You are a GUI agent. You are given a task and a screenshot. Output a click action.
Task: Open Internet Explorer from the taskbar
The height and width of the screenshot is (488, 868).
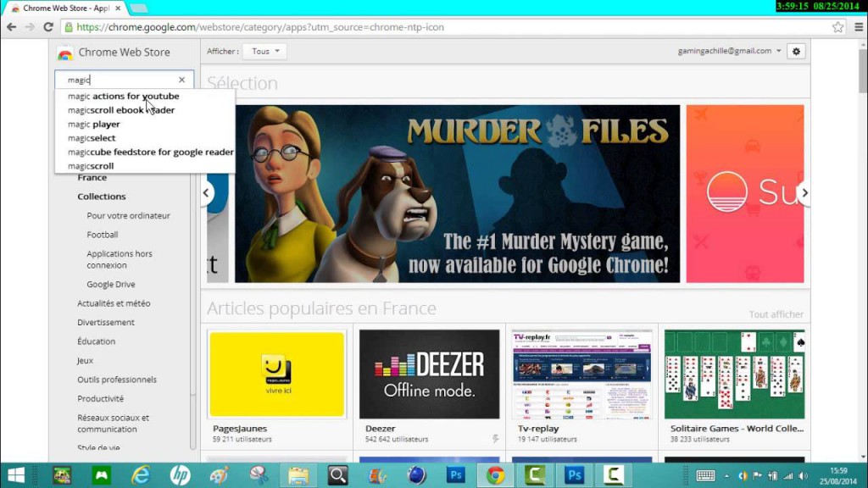[140, 474]
